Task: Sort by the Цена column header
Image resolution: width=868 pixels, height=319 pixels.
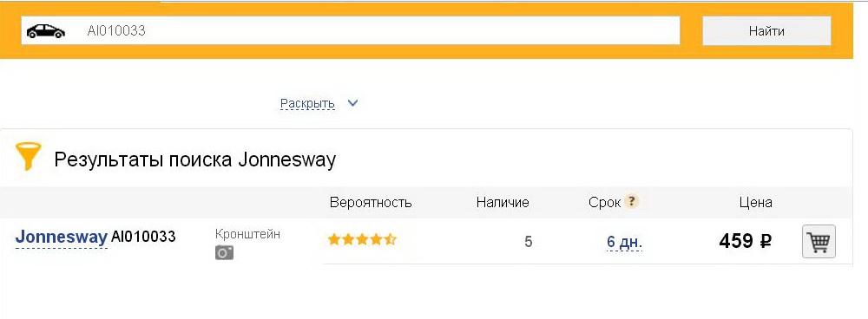Action: coord(755,202)
